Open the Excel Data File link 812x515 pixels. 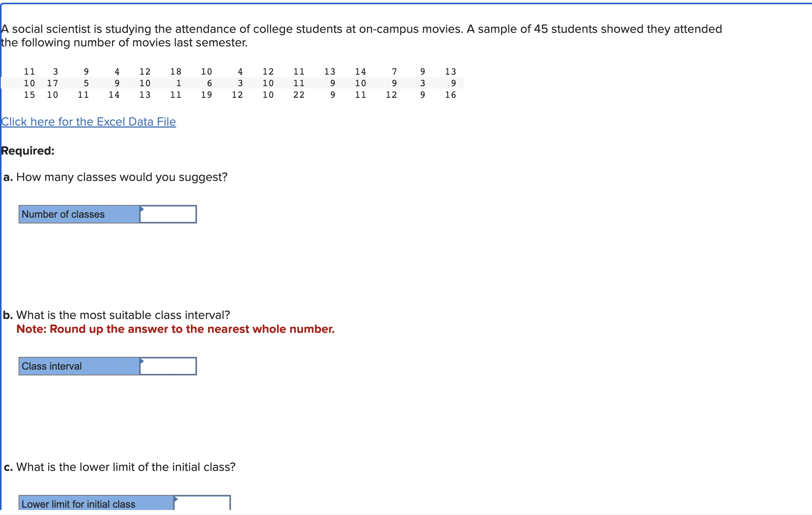coord(88,121)
